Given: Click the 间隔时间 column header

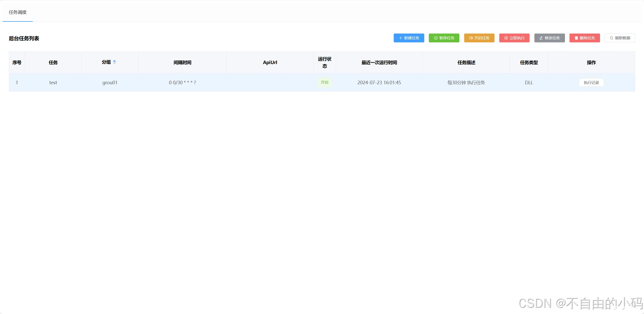Looking at the screenshot, I should tap(182, 63).
